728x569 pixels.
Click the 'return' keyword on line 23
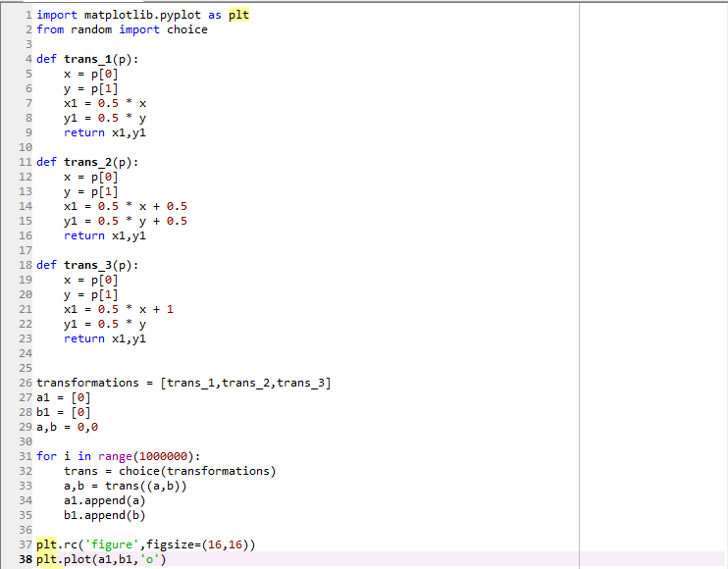pos(84,338)
